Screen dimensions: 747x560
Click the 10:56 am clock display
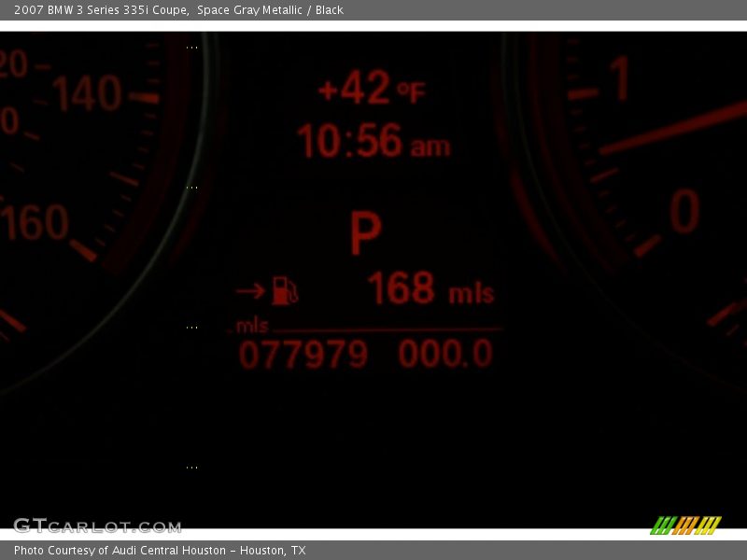(373, 141)
